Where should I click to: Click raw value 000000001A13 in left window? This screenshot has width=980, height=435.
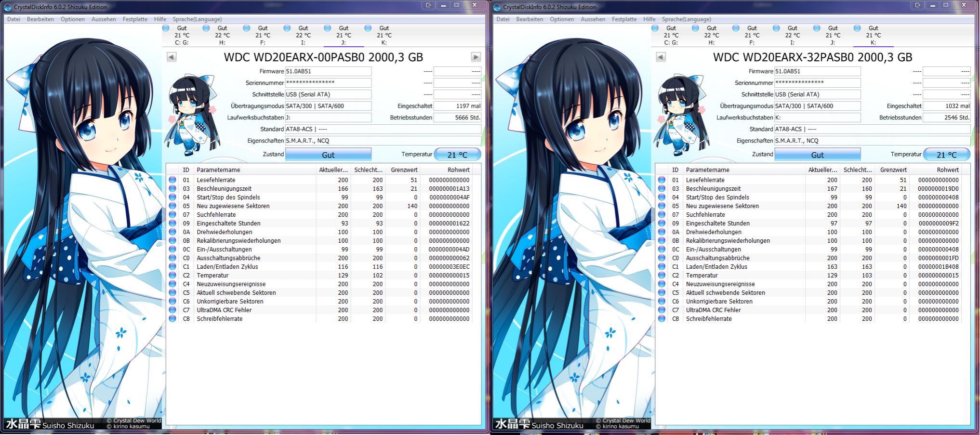point(449,189)
